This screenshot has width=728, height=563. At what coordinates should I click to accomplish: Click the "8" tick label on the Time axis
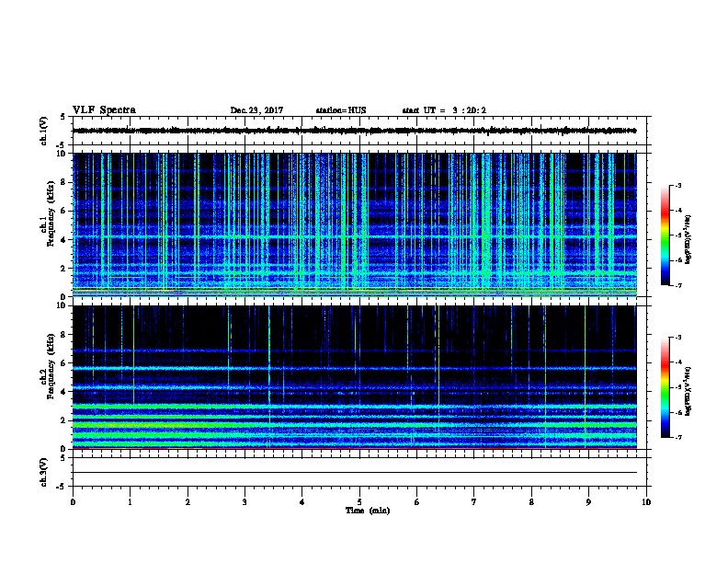tap(531, 502)
